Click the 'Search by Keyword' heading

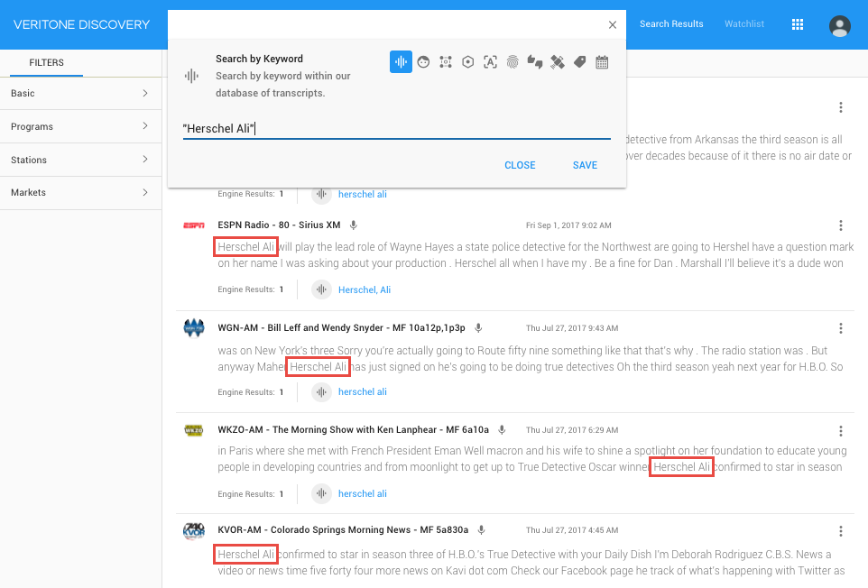(259, 59)
